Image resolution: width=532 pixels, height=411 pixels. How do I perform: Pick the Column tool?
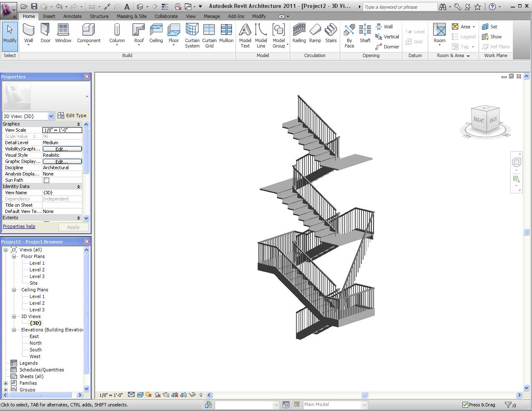click(117, 34)
